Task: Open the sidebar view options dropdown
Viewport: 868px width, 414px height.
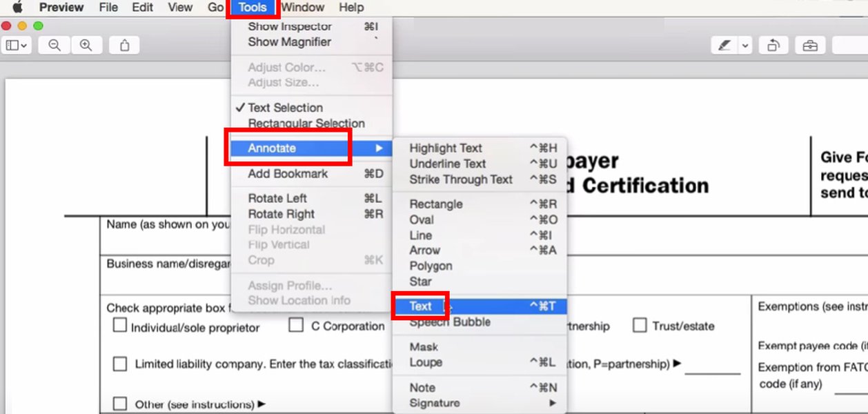Action: [17, 46]
